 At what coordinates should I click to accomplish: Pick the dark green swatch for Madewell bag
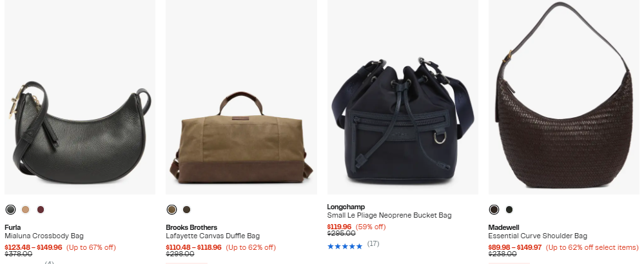click(x=509, y=209)
